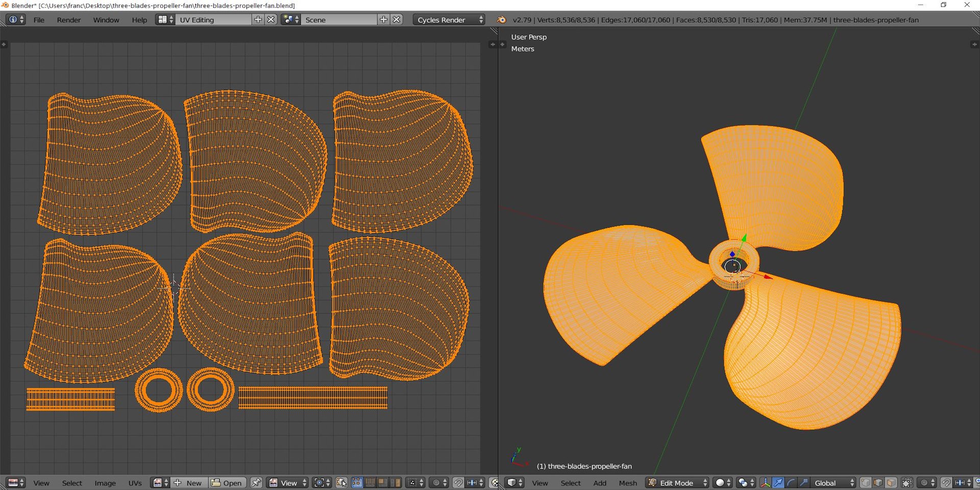
Task: Add a new screen layout with the plus icon
Action: coord(258,19)
